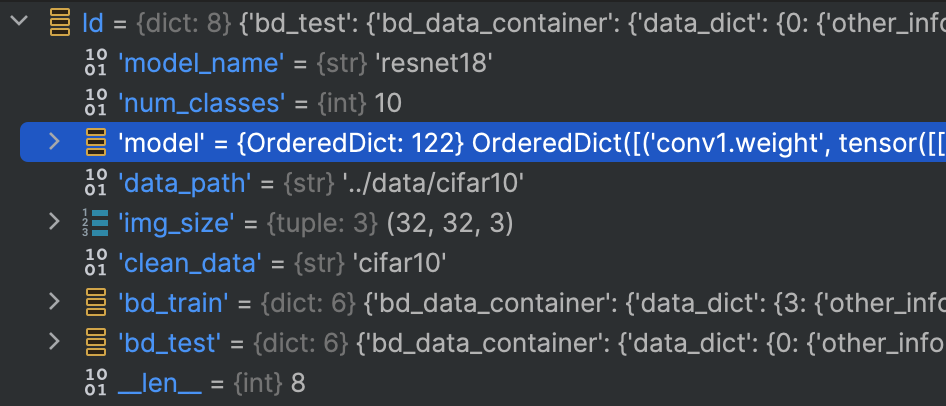Image resolution: width=946 pixels, height=406 pixels.
Task: Click the dict icon beside 'bd_test'
Action: [96, 341]
